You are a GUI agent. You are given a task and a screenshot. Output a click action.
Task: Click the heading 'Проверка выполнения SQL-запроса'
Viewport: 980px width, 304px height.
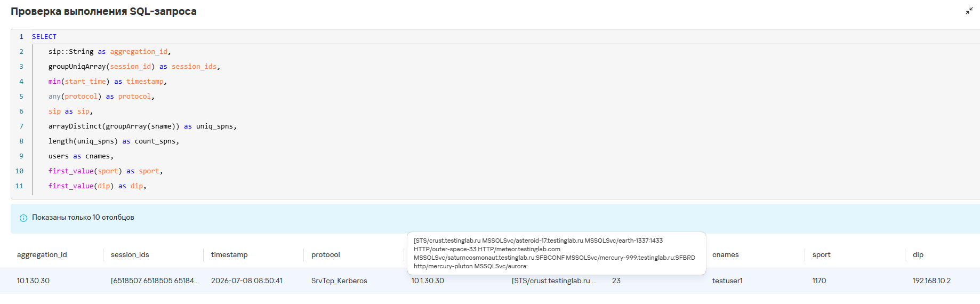(103, 11)
